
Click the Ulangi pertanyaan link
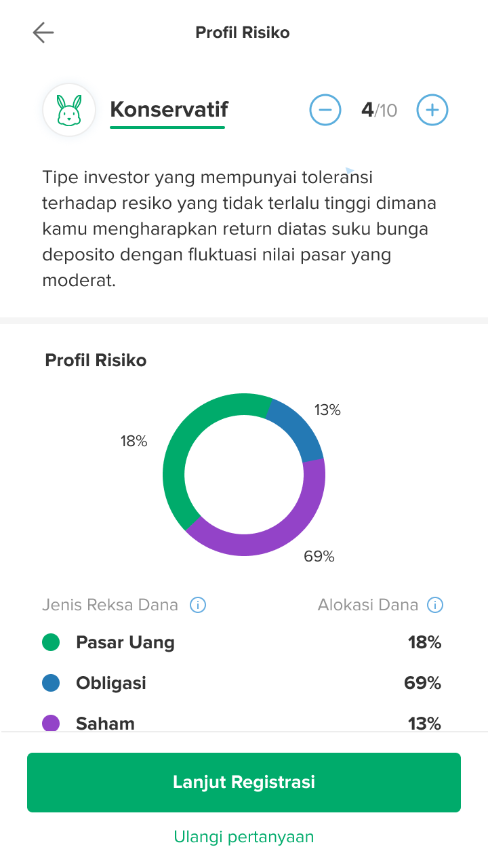243,837
